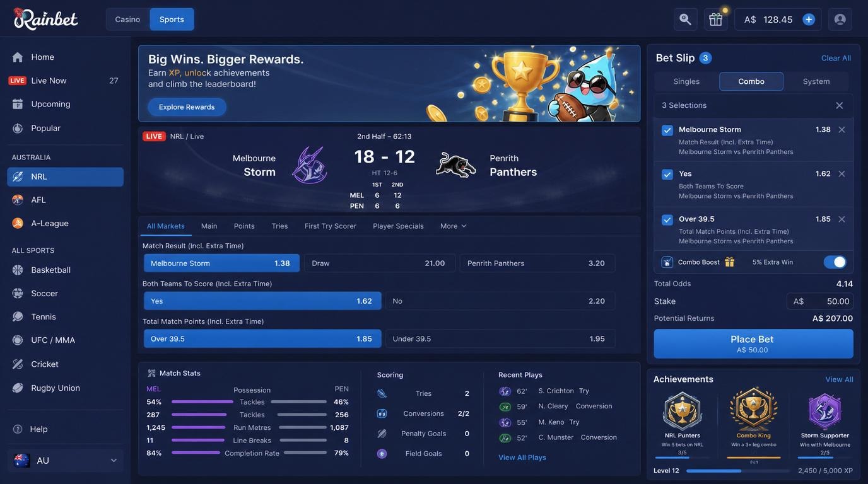Select Under 39.5 at 1.95 odds

500,338
